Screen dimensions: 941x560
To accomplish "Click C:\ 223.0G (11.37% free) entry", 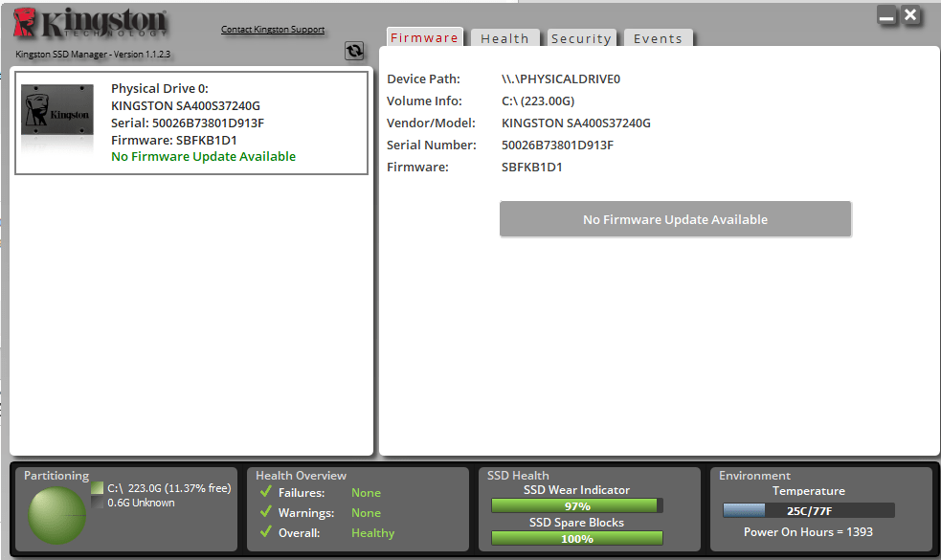I will point(169,488).
